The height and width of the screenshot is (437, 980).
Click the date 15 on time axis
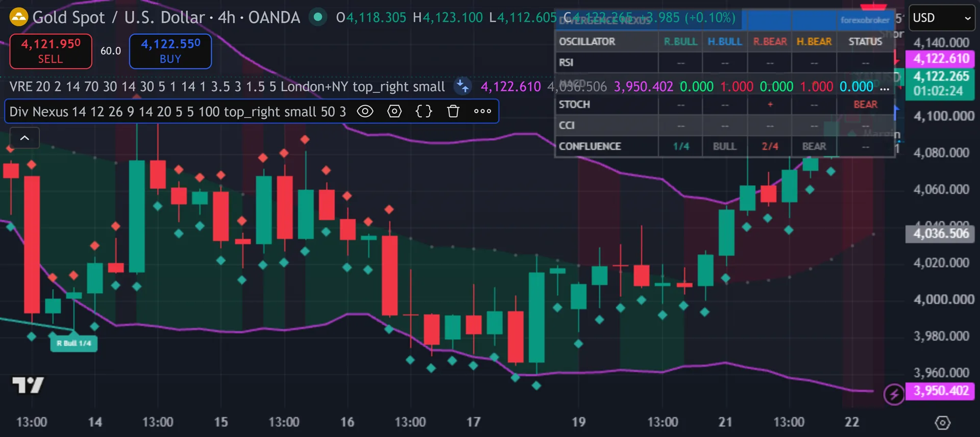[221, 422]
